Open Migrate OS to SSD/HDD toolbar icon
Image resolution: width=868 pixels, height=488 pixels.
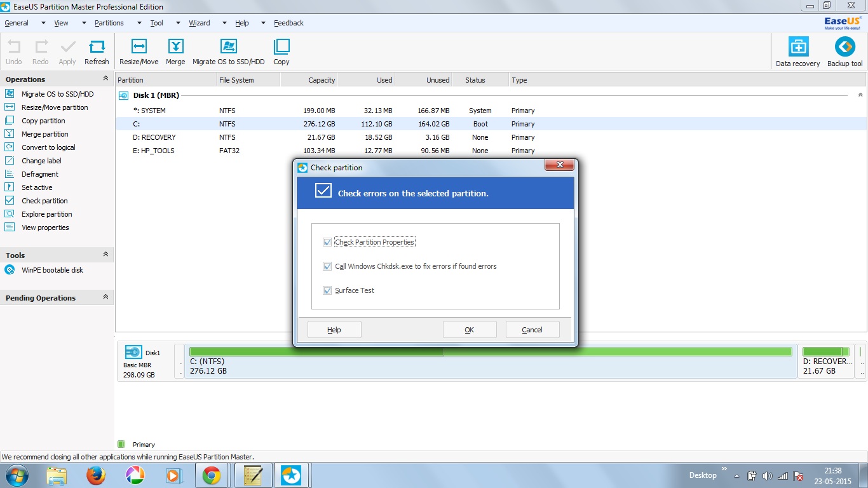228,46
